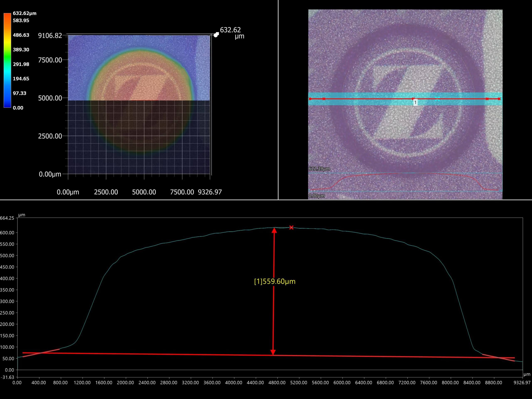Select the leftmost red X endpoint of line 1
This screenshot has height=399, width=532.
(310, 99)
